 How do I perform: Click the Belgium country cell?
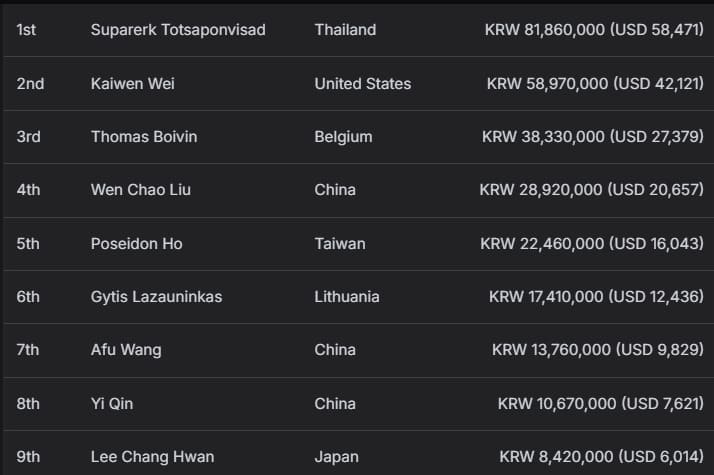click(x=343, y=137)
